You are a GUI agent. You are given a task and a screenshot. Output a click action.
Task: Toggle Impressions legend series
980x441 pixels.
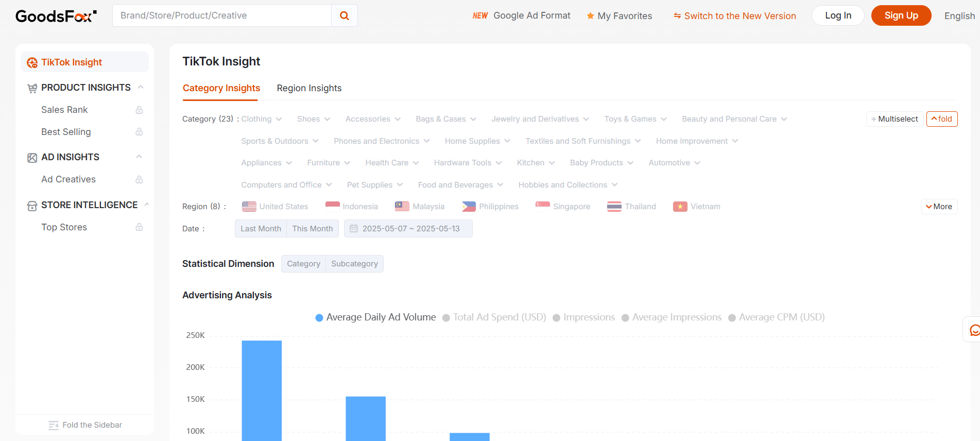pyautogui.click(x=583, y=317)
